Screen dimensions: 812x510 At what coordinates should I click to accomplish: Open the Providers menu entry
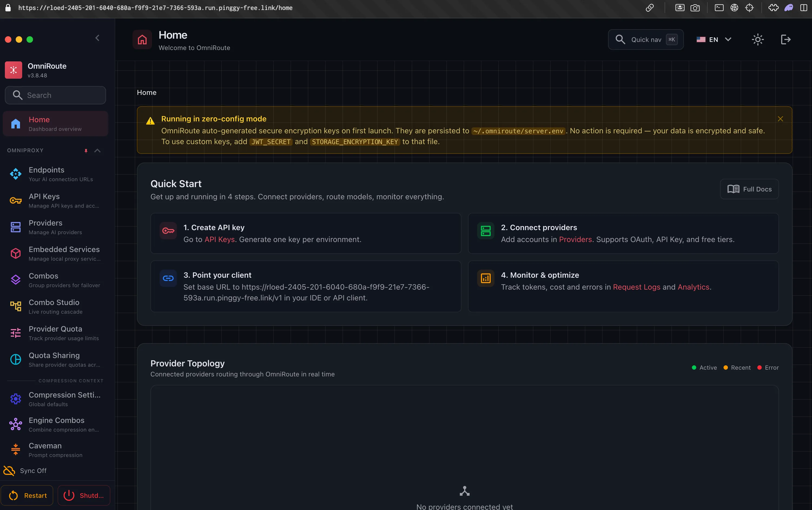(55, 227)
